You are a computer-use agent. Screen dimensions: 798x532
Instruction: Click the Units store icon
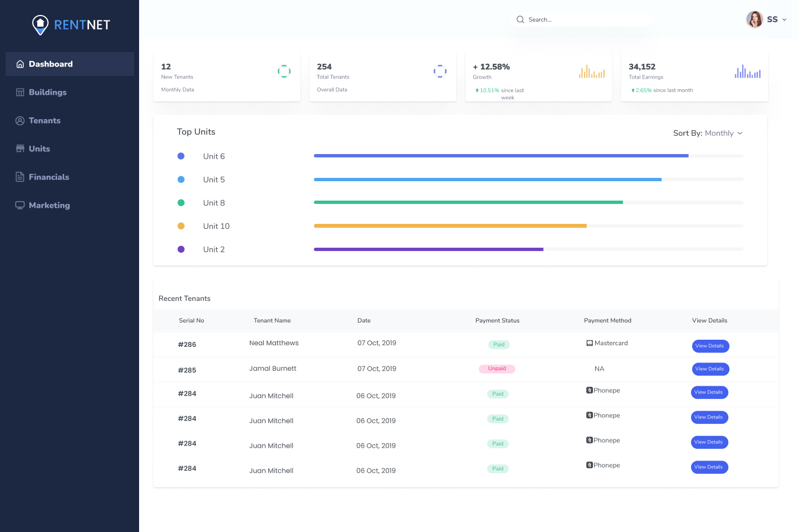(x=20, y=149)
